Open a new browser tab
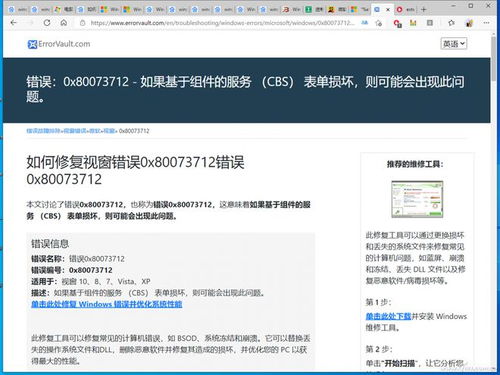Viewport: 500px width, 375px height. 424,9
